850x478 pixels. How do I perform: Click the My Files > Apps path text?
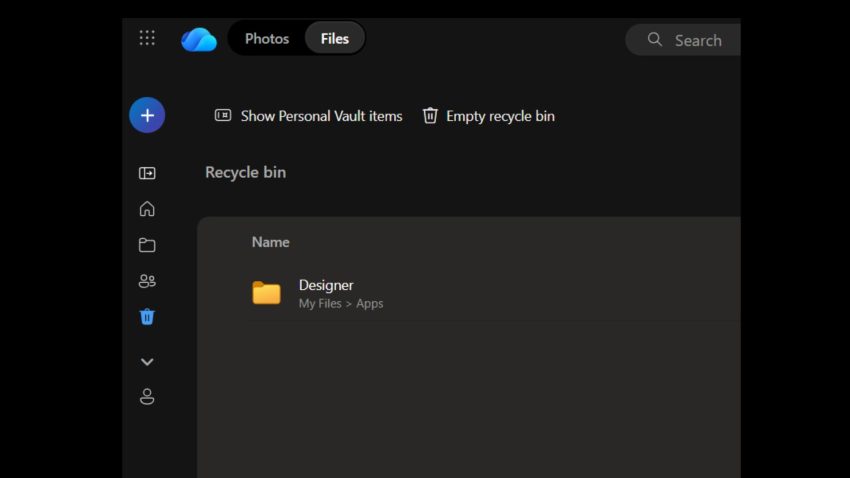click(341, 303)
